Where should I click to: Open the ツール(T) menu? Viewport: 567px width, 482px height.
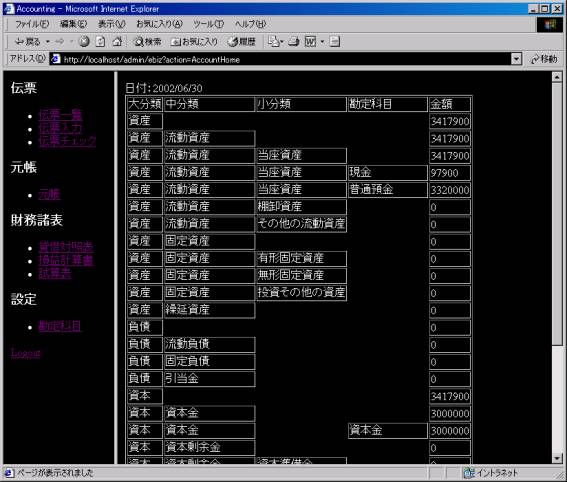pyautogui.click(x=209, y=24)
